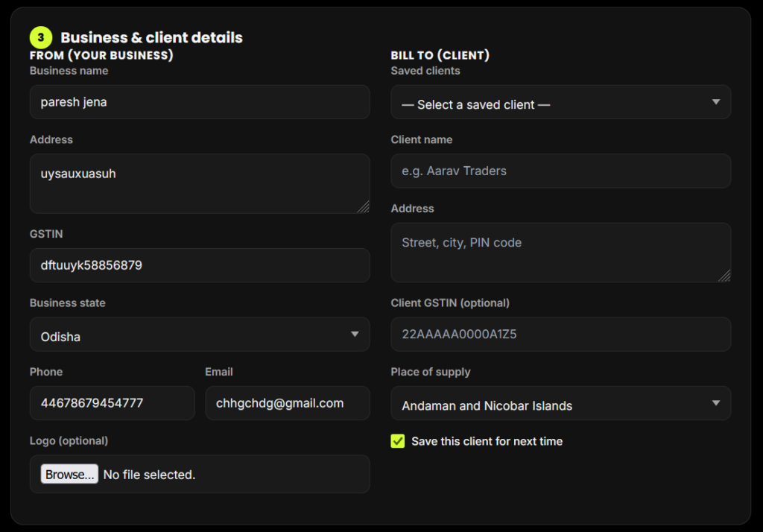The height and width of the screenshot is (532, 763).
Task: Click the Saved clients label
Action: 425,71
